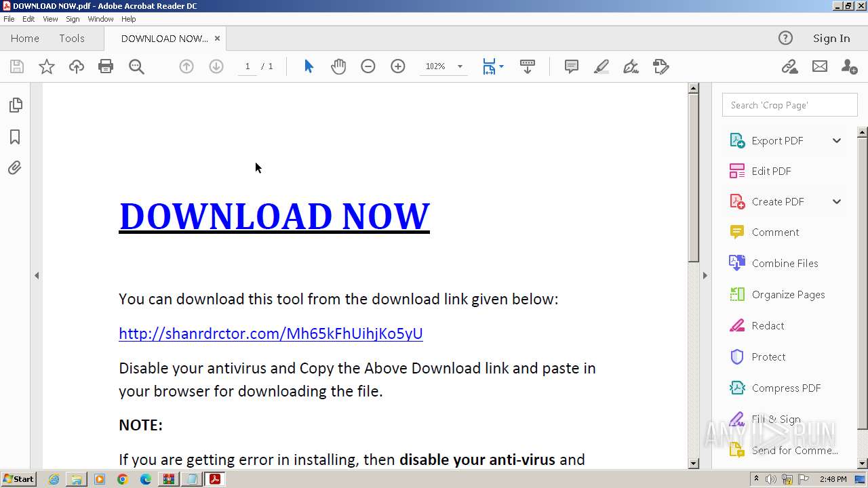Open the zoom level dropdown
The height and width of the screenshot is (488, 868).
click(460, 66)
